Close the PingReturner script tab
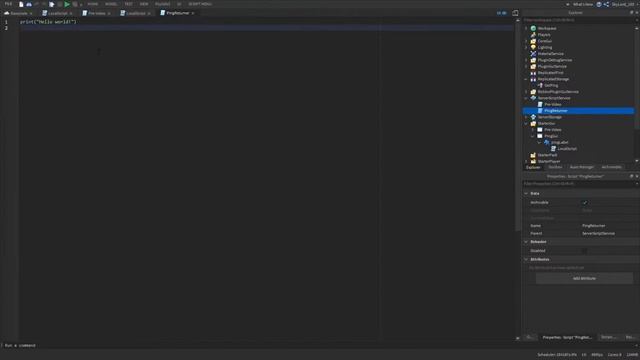640x360 pixels. 193,13
